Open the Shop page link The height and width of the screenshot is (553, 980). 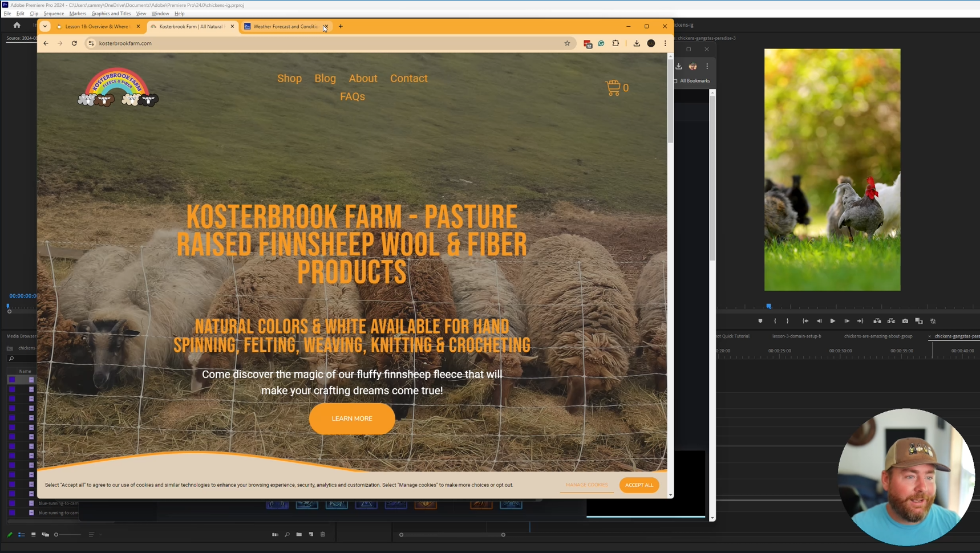[289, 79]
